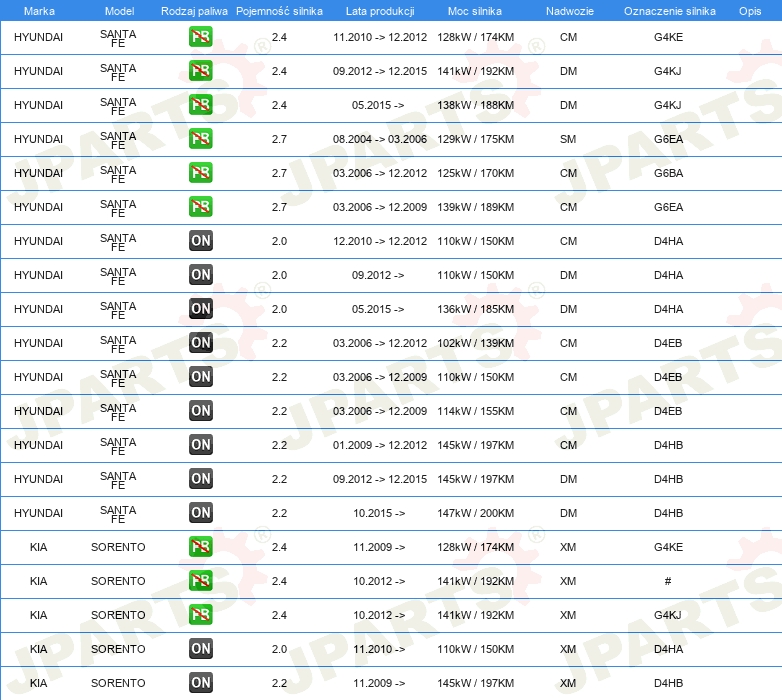Click the PB fuel icon in the 139kW / 189KM row
Screen dimensions: 782x700
pyautogui.click(x=200, y=206)
